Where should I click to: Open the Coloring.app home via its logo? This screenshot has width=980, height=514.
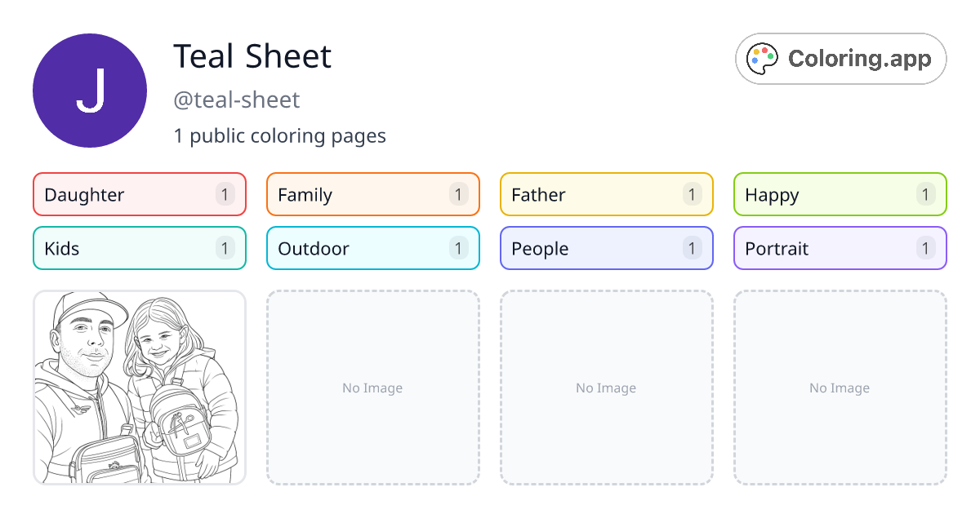click(x=840, y=58)
